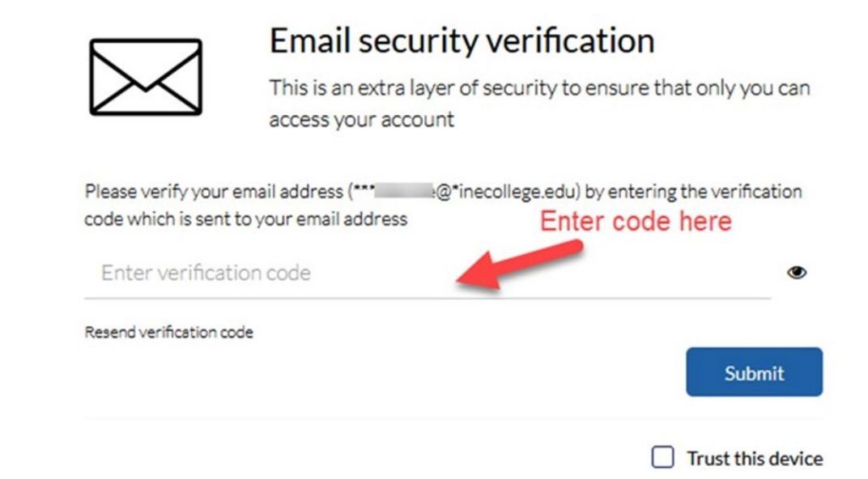Image resolution: width=868 pixels, height=479 pixels.
Task: Enable the Trust this device checkbox
Action: [x=662, y=457]
